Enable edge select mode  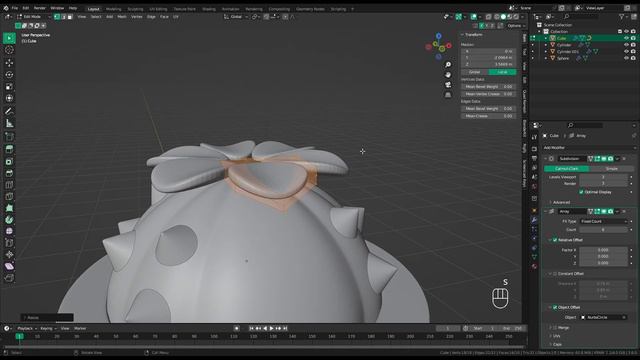click(63, 17)
